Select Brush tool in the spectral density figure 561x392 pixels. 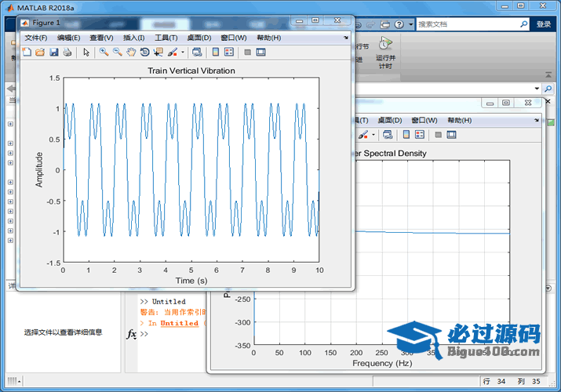pos(363,135)
